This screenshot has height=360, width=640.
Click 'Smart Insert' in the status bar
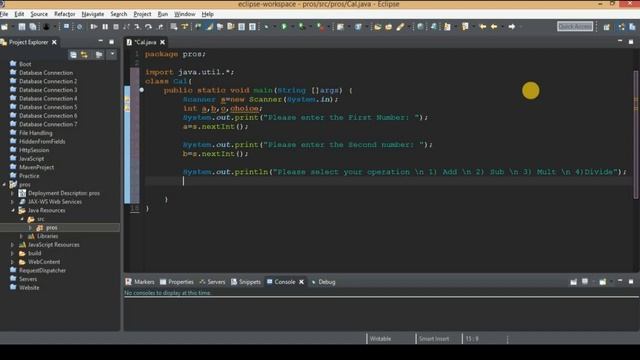[433, 339]
